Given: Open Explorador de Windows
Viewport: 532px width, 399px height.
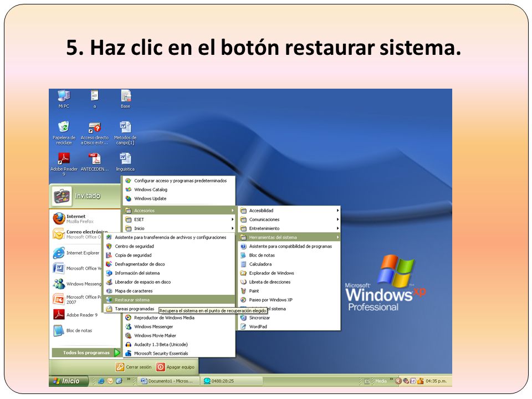Looking at the screenshot, I should coord(288,273).
